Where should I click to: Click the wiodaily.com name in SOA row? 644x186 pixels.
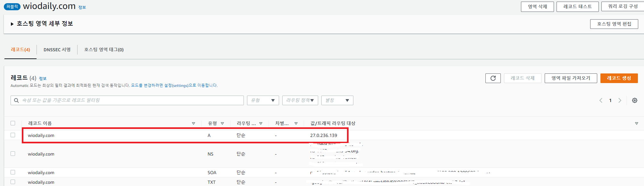(x=41, y=173)
